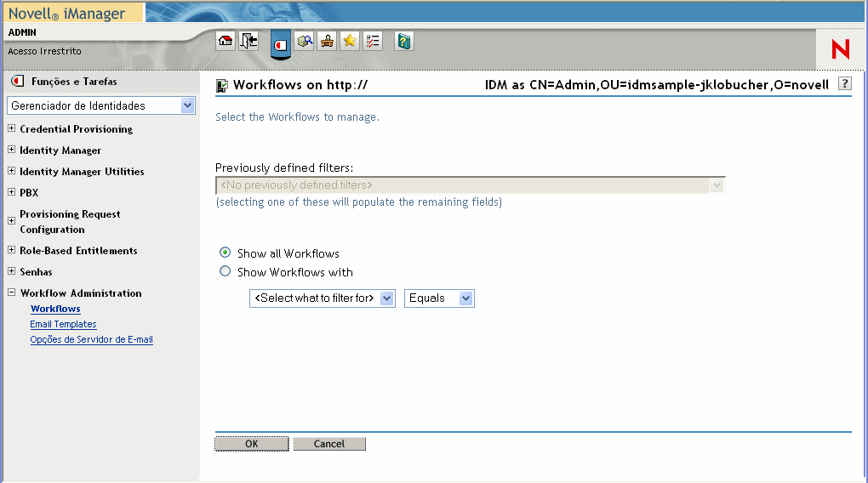Open the Gerenciador de Identidades dropdown
Image resolution: width=868 pixels, height=483 pixels.
(x=100, y=105)
